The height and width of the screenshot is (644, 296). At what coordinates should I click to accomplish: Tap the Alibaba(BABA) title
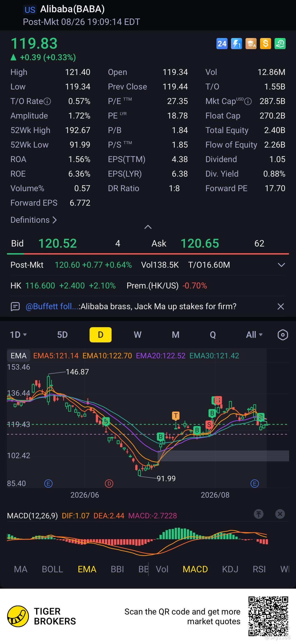point(72,9)
